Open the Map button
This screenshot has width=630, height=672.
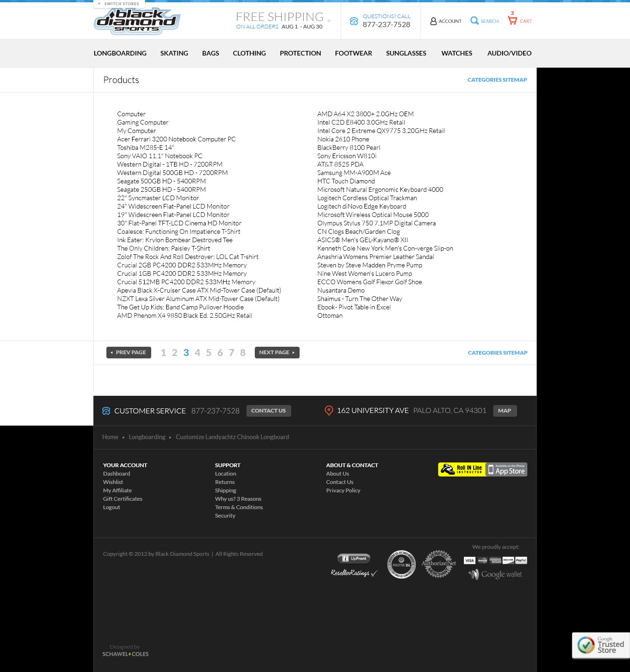coord(504,411)
